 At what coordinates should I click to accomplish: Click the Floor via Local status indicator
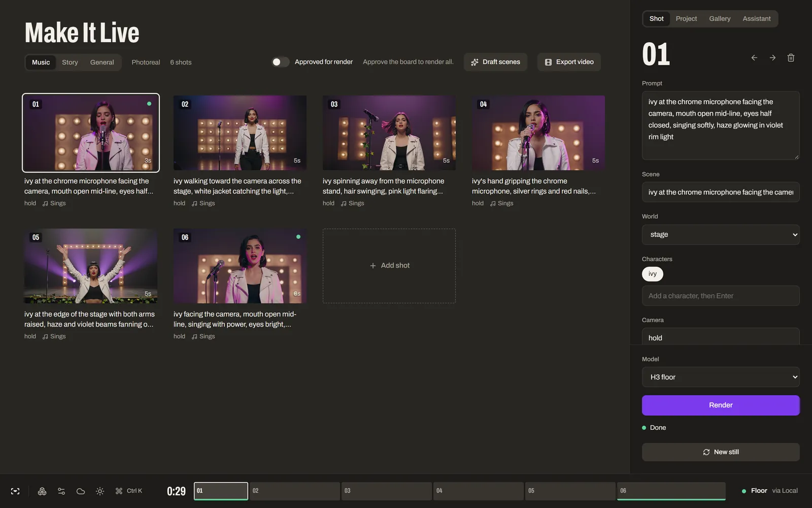click(770, 491)
